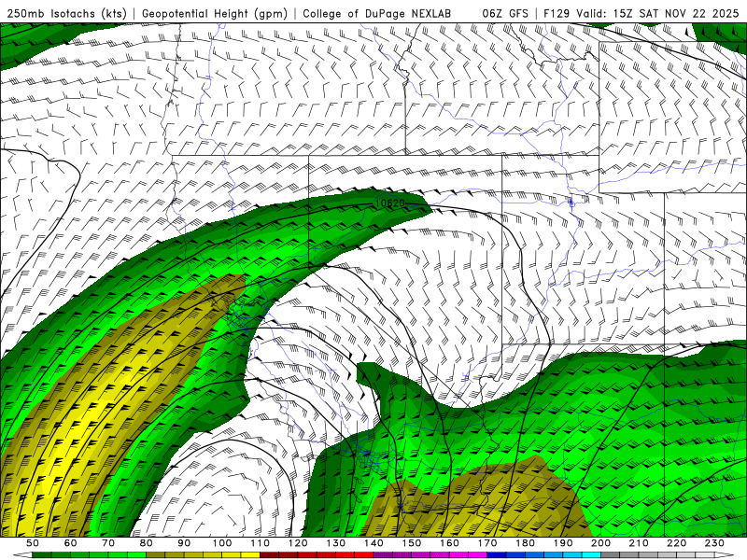Click the '220' color scale label
Image resolution: width=747 pixels, height=560 pixels.
click(x=676, y=543)
